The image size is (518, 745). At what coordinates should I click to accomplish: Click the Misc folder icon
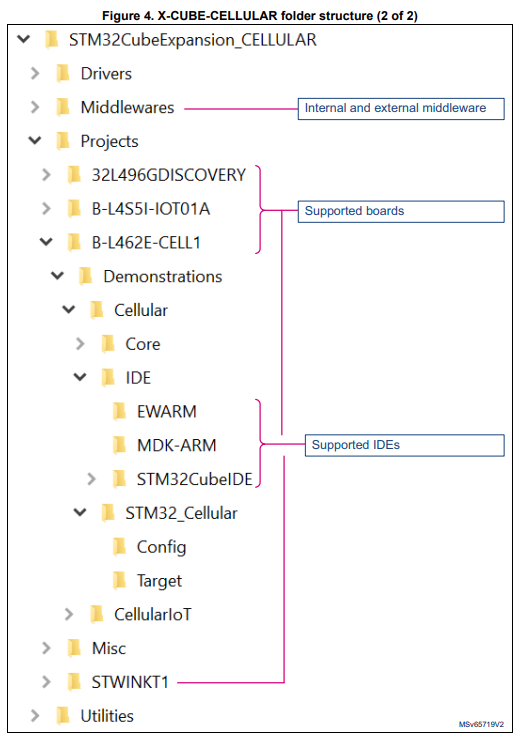[74, 648]
